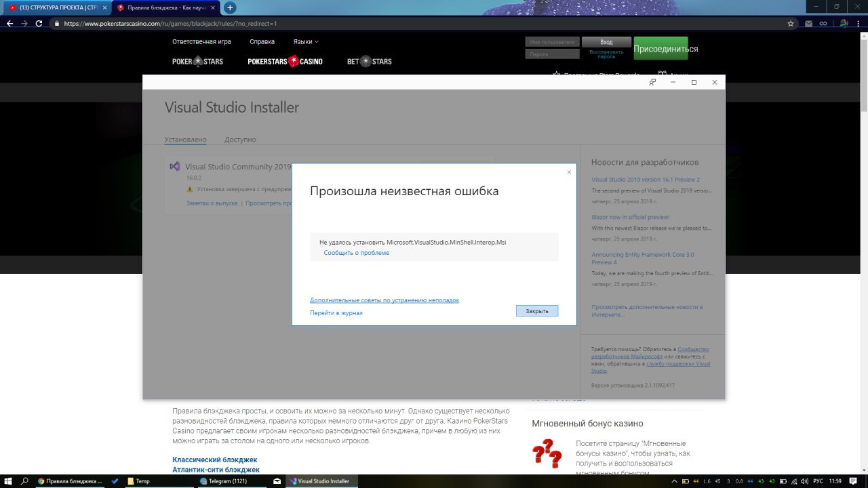Click the infinity extension icon in Chrome toolbar

point(824,23)
